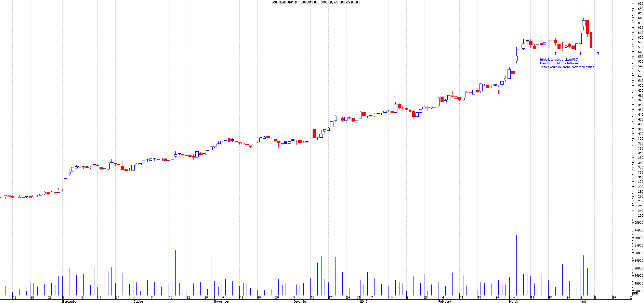Select the annotation text about level 570 broken
This screenshot has height=303, width=644.
[567, 63]
